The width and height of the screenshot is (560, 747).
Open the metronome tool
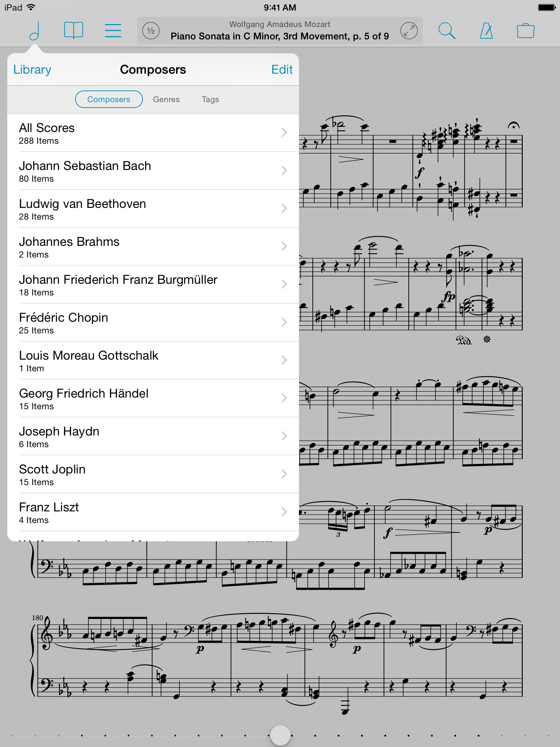point(486,31)
